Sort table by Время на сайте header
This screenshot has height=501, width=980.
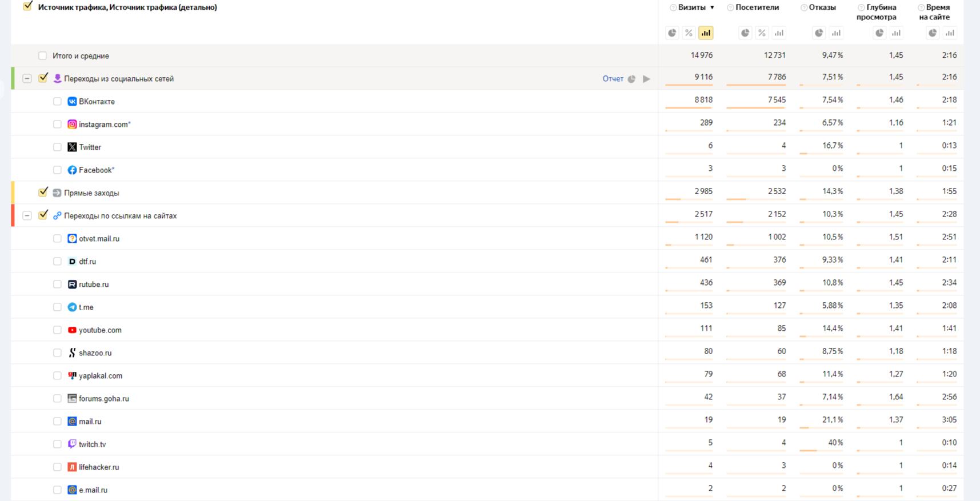[934, 12]
